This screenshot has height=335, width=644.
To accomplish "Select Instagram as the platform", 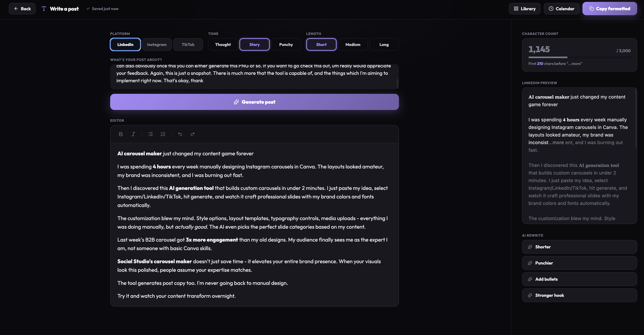I will click(x=157, y=44).
